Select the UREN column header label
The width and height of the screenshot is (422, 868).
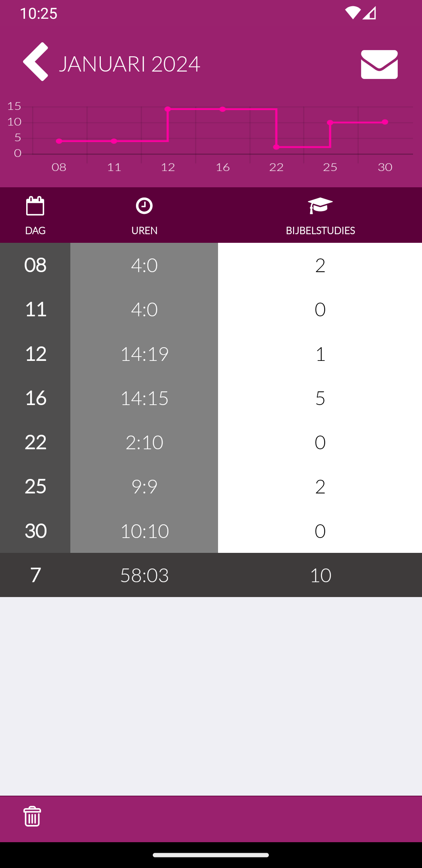click(x=144, y=231)
